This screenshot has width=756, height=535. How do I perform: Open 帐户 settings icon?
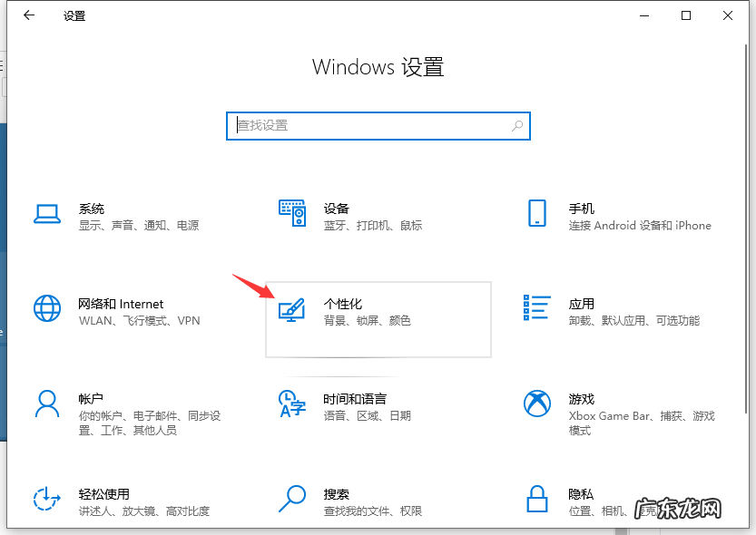coord(47,404)
